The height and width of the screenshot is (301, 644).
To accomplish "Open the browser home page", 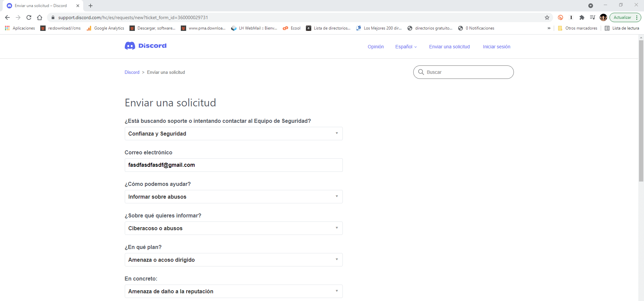I will click(40, 17).
